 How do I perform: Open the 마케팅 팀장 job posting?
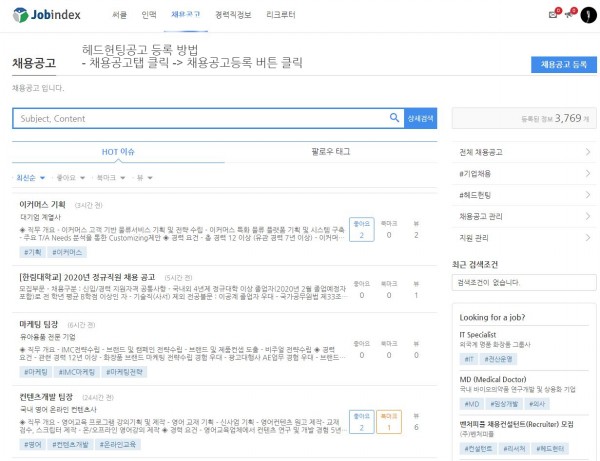[40, 325]
